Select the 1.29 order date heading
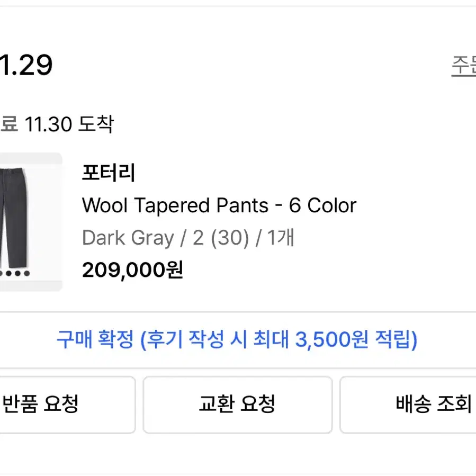Screen dimensions: 476x476 (x=26, y=65)
